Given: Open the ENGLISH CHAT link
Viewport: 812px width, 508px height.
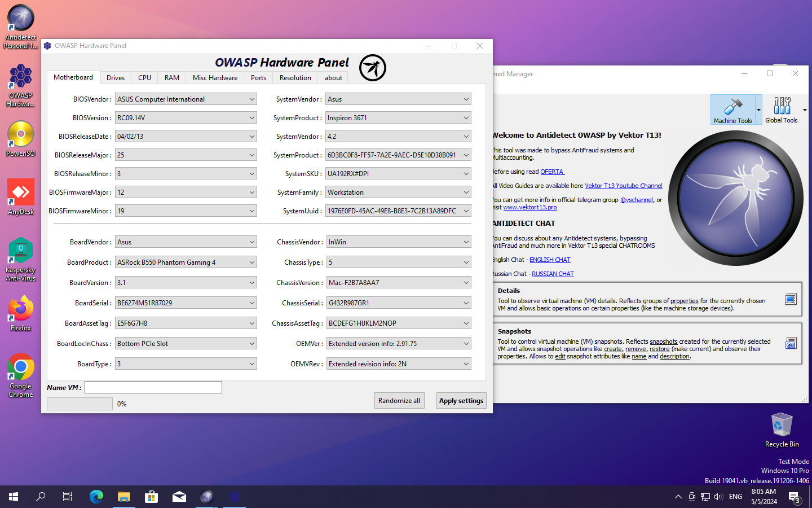Looking at the screenshot, I should [x=550, y=260].
